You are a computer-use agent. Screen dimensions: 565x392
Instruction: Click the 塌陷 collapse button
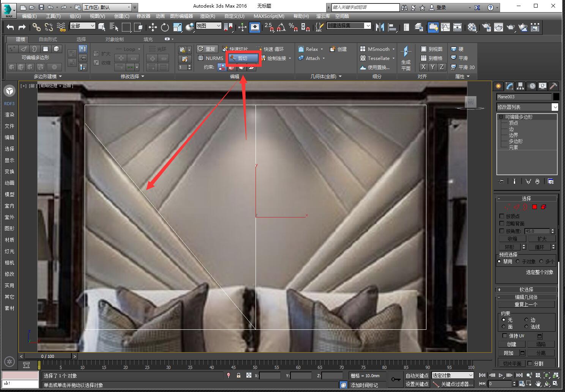click(541, 344)
